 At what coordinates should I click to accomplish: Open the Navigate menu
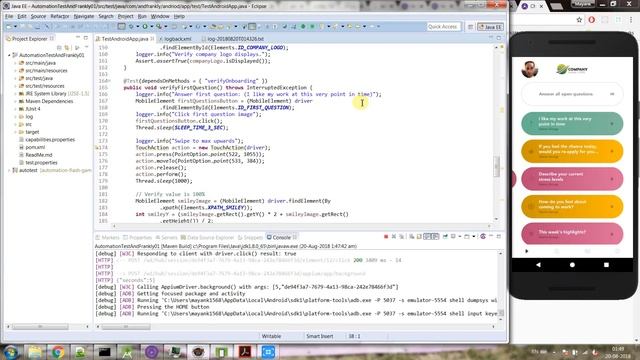pos(84,16)
